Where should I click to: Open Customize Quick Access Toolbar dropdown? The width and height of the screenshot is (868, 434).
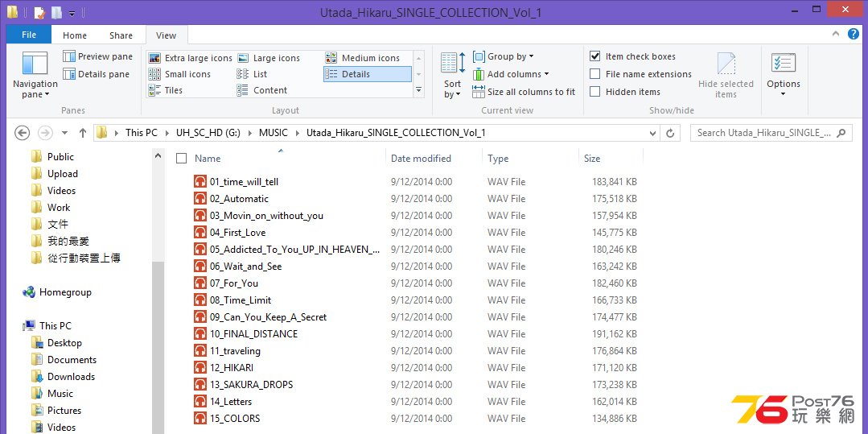pyautogui.click(x=72, y=13)
